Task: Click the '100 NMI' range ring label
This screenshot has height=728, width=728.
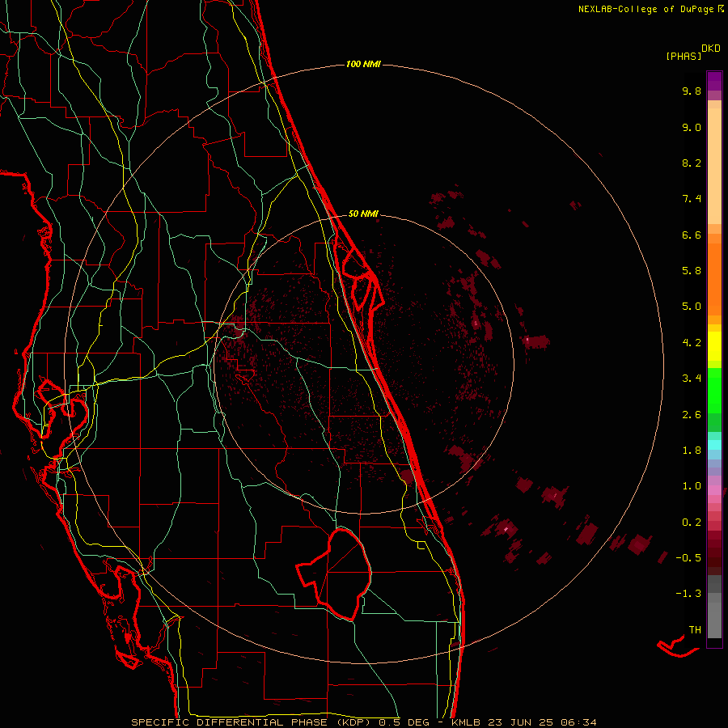Action: coord(363,64)
